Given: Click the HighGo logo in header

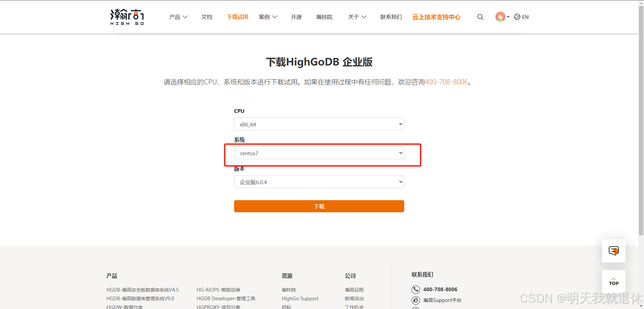Looking at the screenshot, I should click(127, 17).
